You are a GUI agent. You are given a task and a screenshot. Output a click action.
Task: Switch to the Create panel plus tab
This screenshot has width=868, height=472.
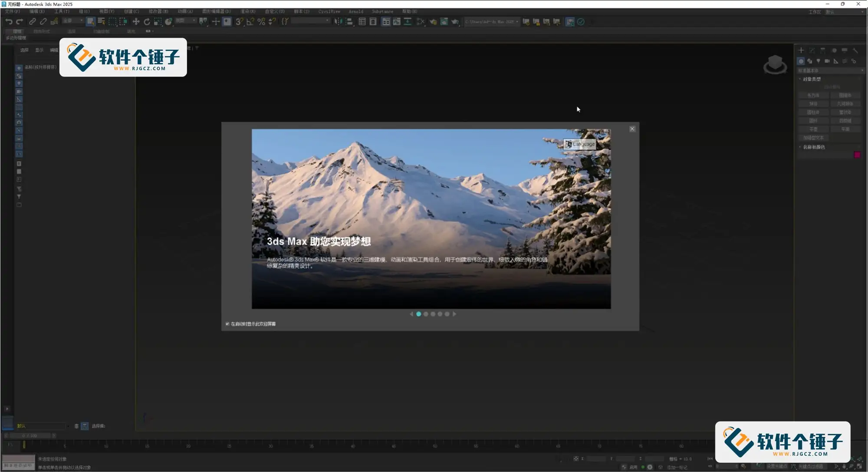pos(801,50)
